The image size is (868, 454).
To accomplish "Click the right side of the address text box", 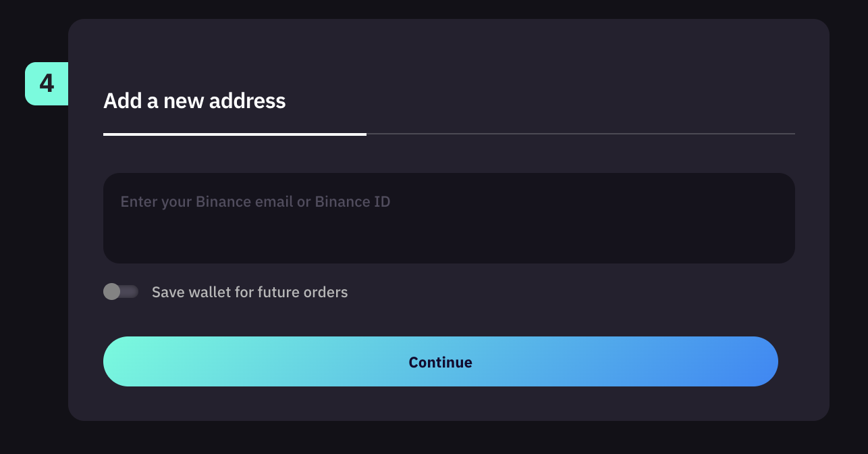I will 742,218.
